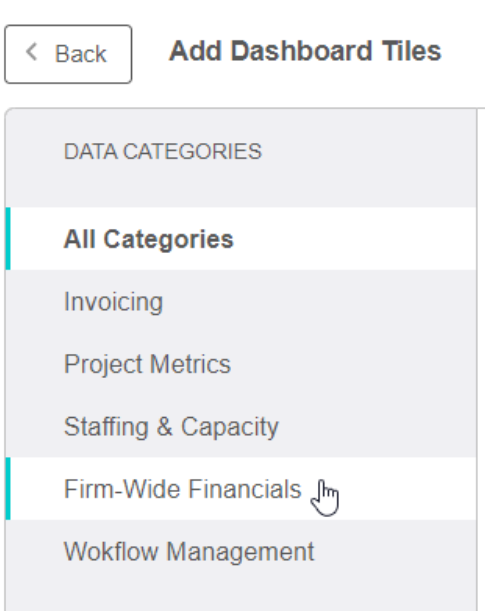
Task: Select Firm-Wide Financials in the category list
Action: (241, 489)
